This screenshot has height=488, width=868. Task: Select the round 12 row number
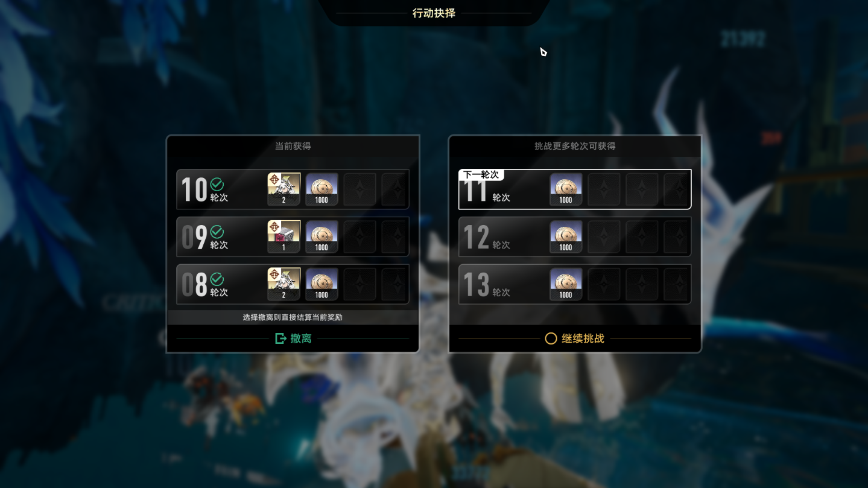point(476,237)
